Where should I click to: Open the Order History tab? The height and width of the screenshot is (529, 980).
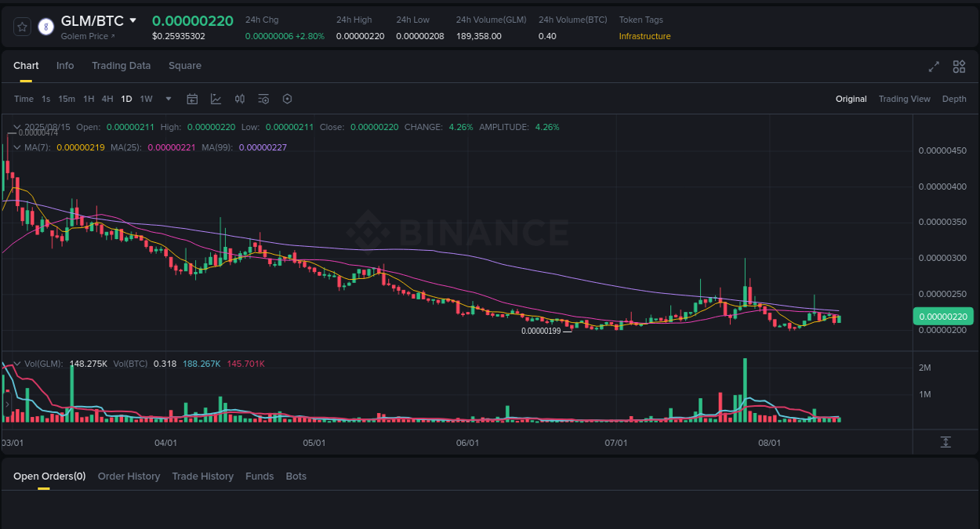129,476
